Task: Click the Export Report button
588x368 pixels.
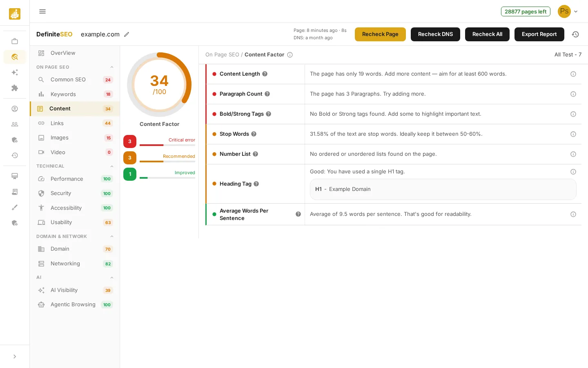Action: pos(539,34)
